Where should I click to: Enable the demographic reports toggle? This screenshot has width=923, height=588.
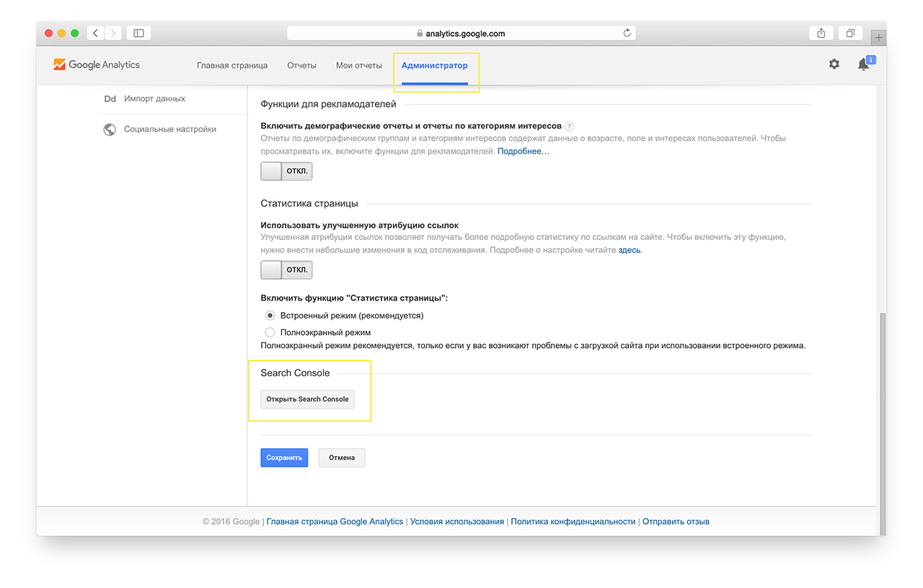click(x=286, y=171)
